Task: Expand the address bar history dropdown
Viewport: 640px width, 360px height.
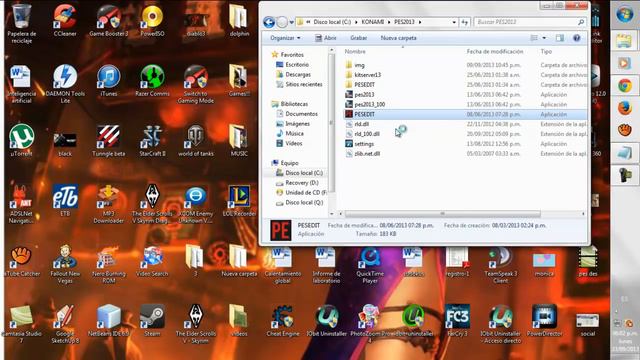Action: tap(454, 22)
